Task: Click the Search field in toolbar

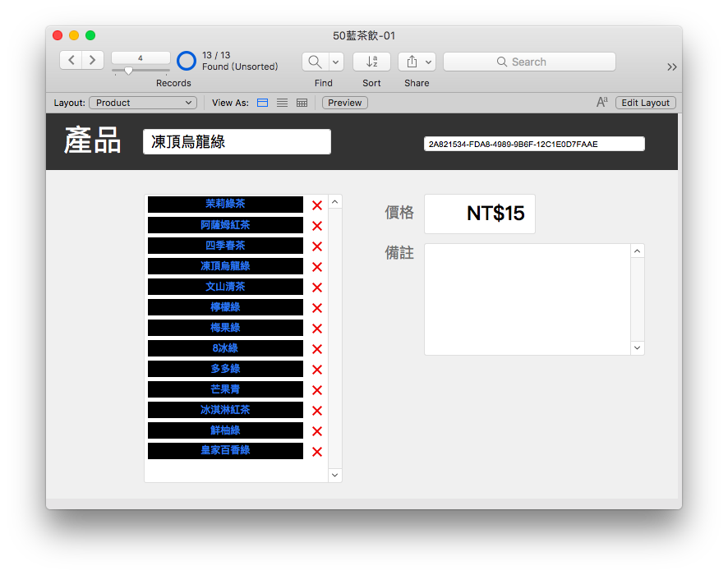Action: [x=529, y=62]
